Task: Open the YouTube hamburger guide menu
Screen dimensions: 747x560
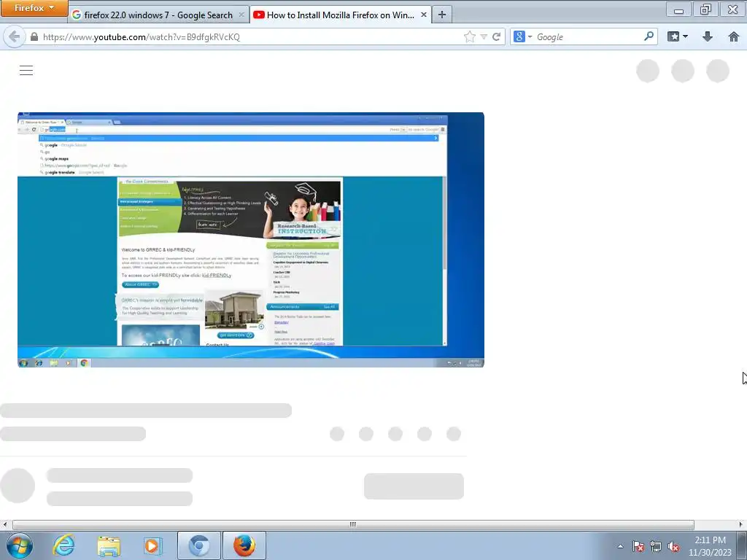Action: (26, 71)
